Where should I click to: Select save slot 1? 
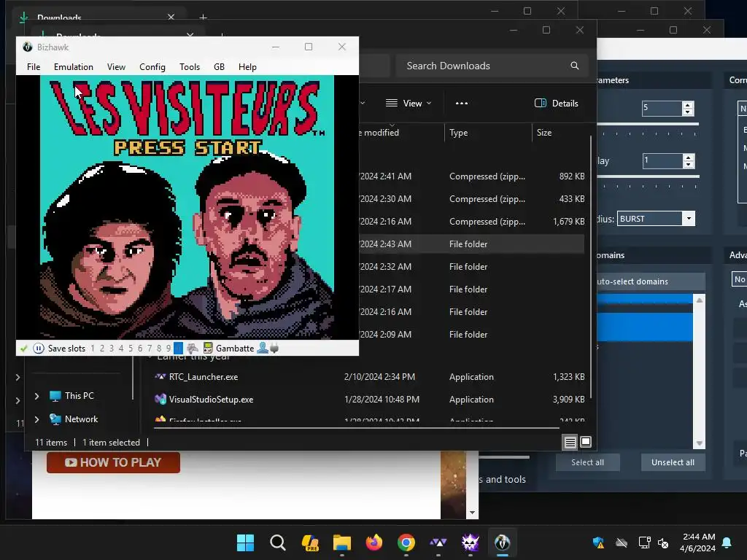click(x=93, y=348)
